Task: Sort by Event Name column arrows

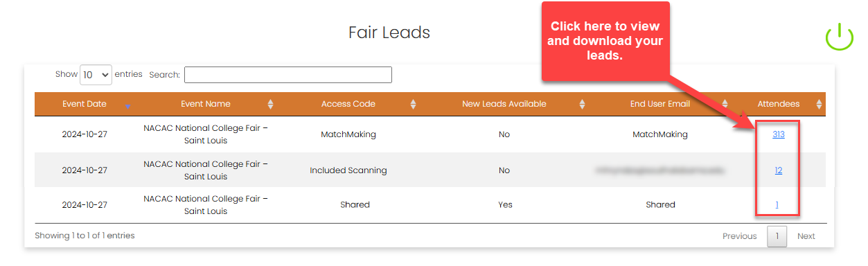Action: pyautogui.click(x=270, y=105)
